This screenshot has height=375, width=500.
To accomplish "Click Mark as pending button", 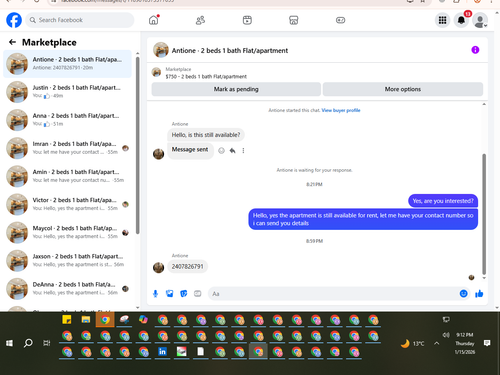I will click(x=236, y=89).
